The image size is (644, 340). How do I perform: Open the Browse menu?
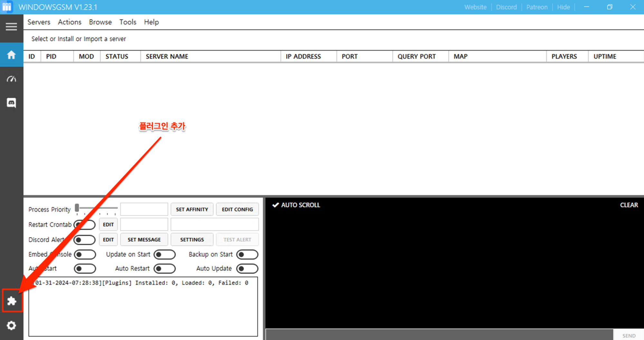(x=100, y=22)
